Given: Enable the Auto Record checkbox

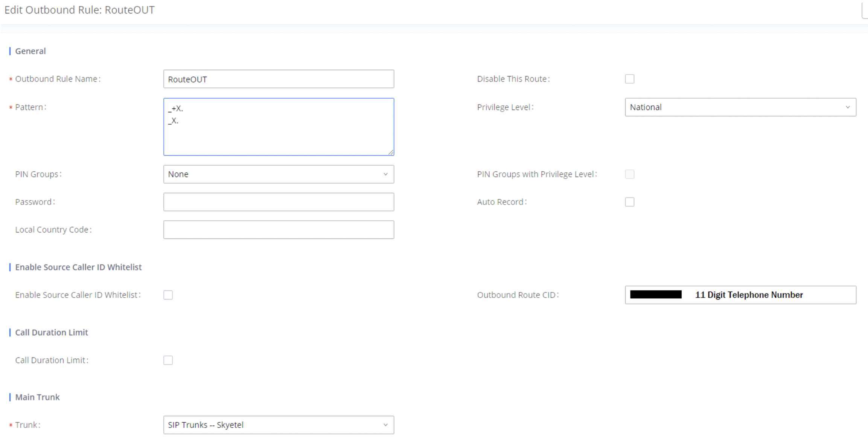Looking at the screenshot, I should pos(629,202).
